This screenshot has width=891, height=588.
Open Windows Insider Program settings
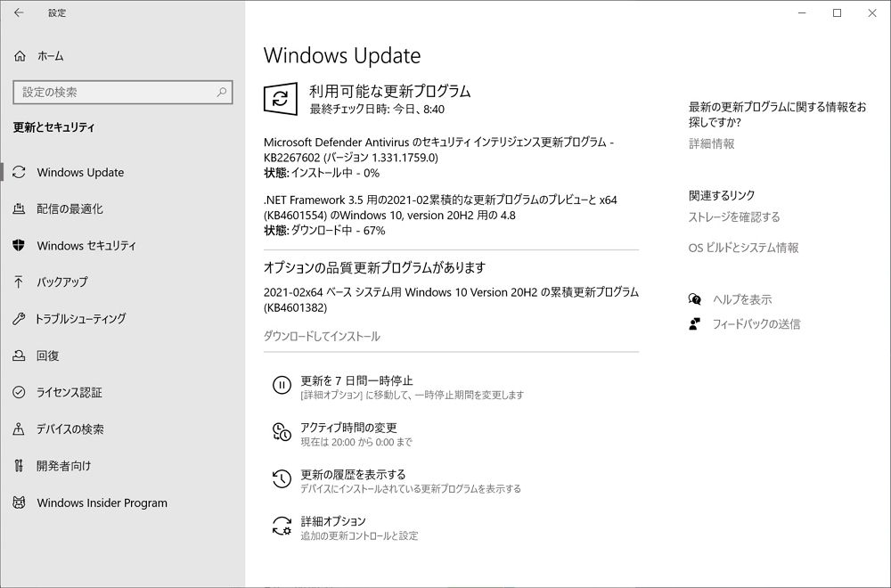tap(101, 502)
